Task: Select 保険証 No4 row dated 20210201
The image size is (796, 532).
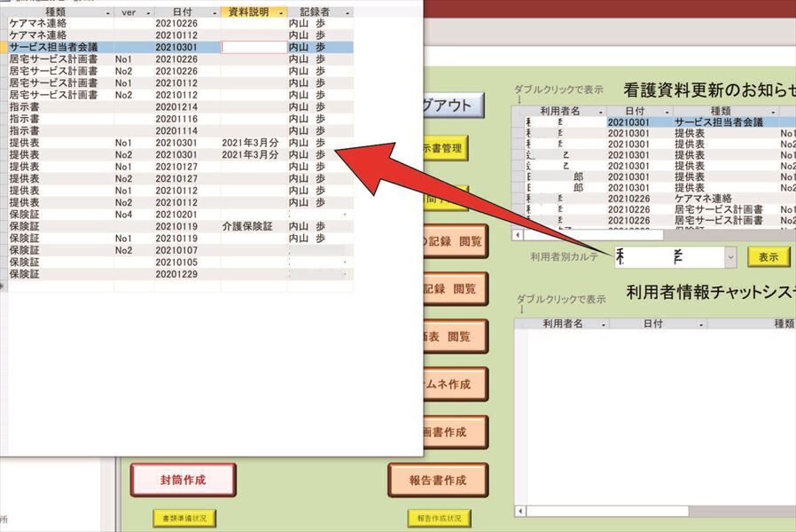Action: coord(181,215)
